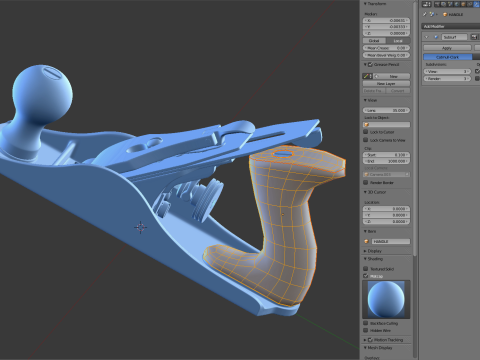Collapse the Subsurf modifier panel triangle
This screenshot has height=360, width=480.
click(x=427, y=37)
